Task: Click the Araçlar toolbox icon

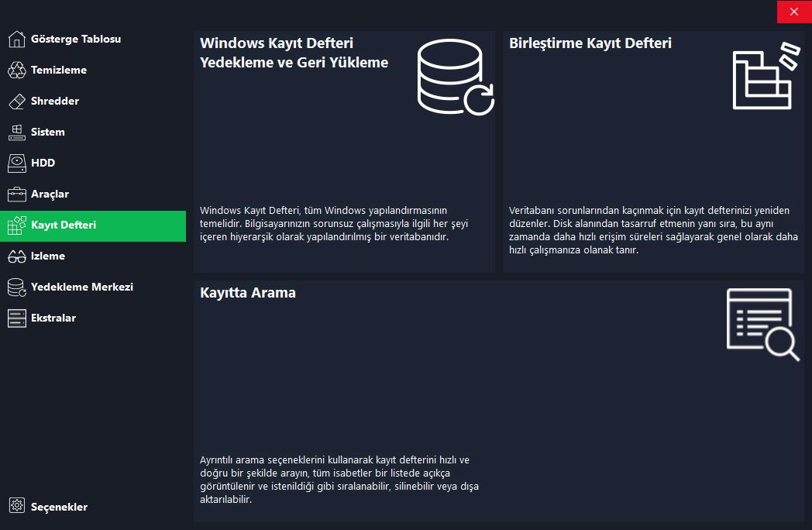Action: [x=16, y=194]
